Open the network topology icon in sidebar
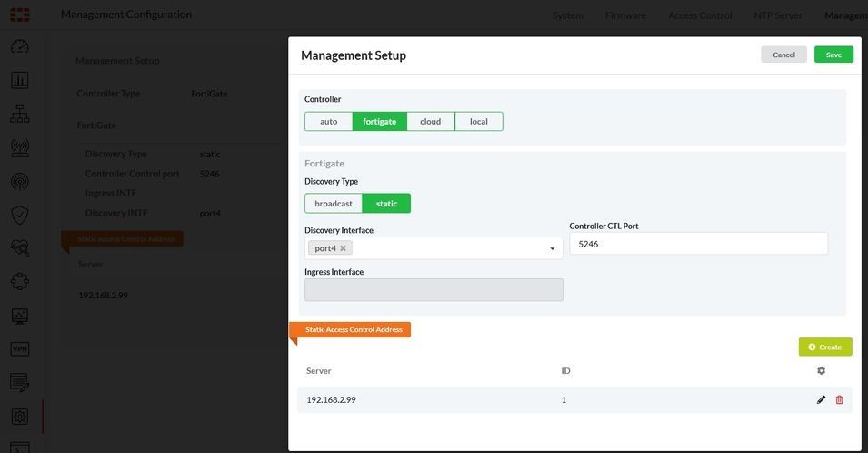The width and height of the screenshot is (868, 453). point(20,114)
